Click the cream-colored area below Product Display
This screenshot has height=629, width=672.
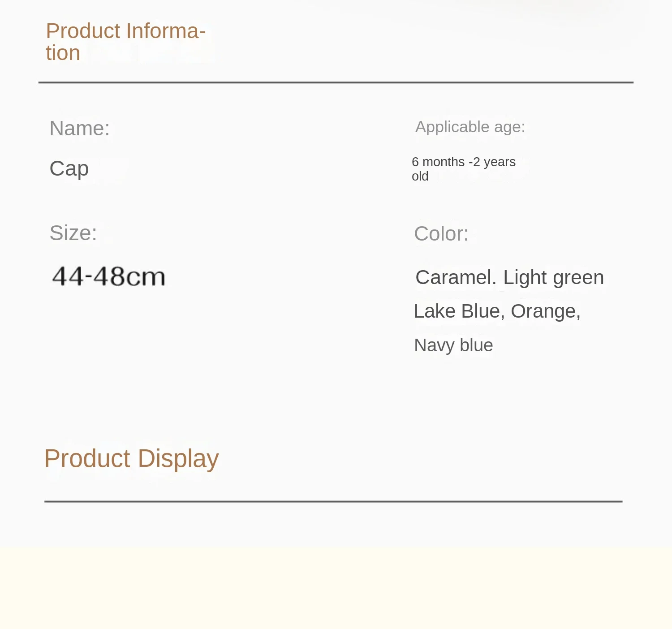336,588
